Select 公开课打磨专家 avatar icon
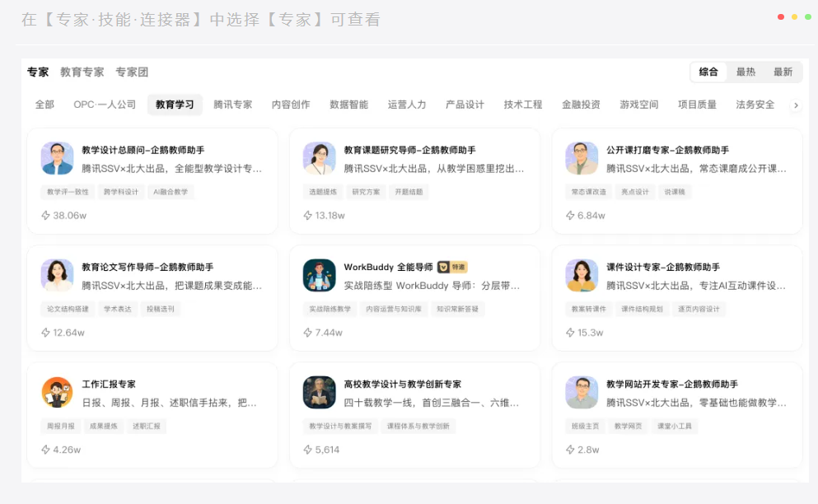Image resolution: width=818 pixels, height=504 pixels. [582, 158]
